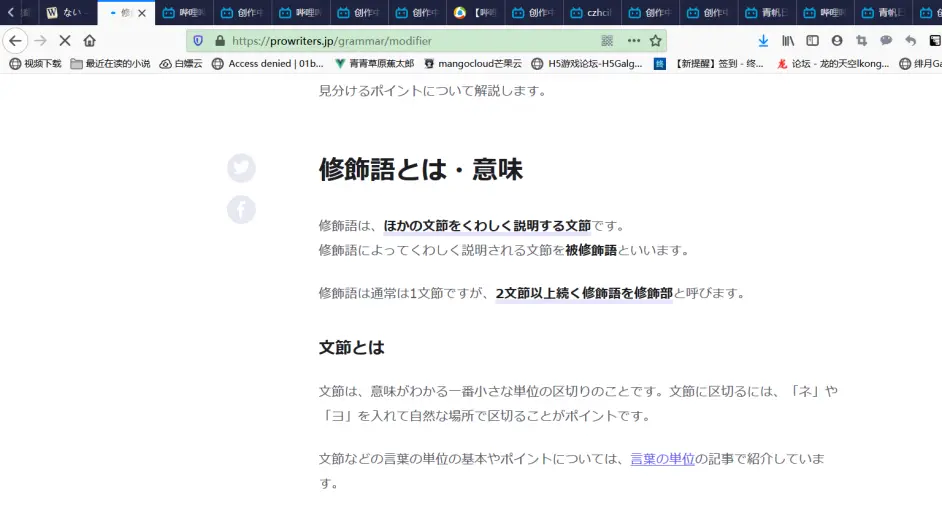Share the article on Facebook
The width and height of the screenshot is (942, 530).
point(242,209)
